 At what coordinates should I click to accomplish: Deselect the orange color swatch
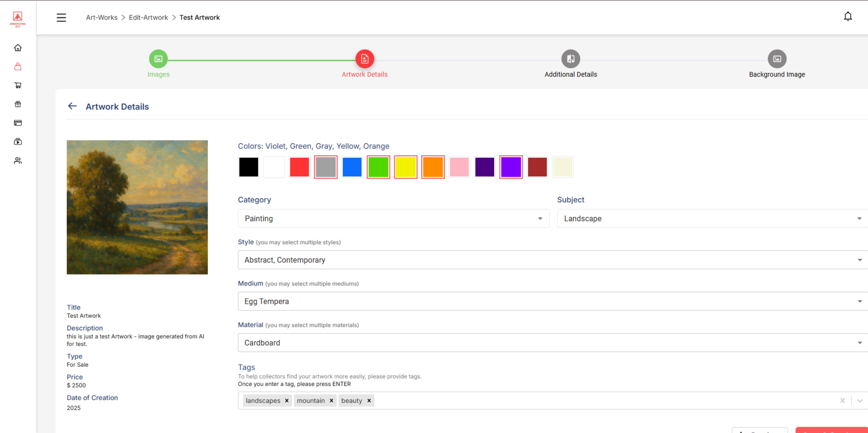[x=433, y=167]
